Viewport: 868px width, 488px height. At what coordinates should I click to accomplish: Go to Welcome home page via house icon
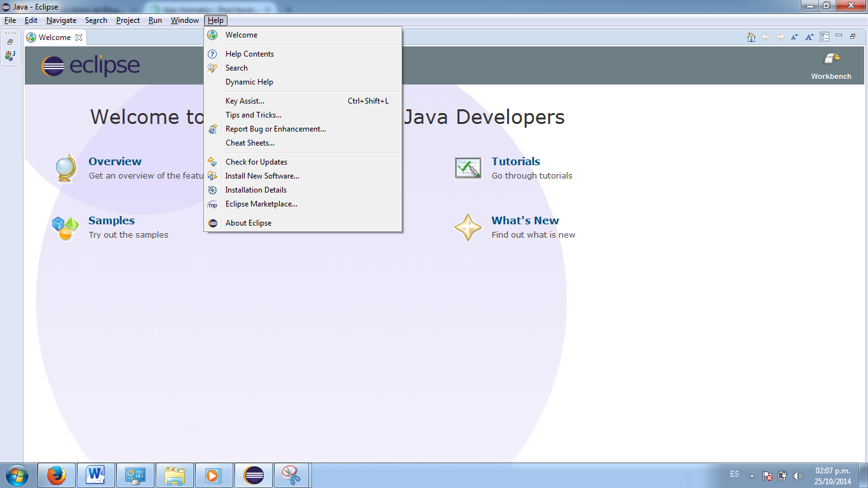[x=752, y=37]
